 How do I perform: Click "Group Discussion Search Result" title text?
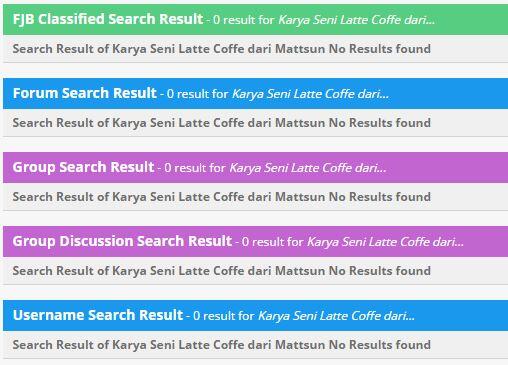(122, 241)
